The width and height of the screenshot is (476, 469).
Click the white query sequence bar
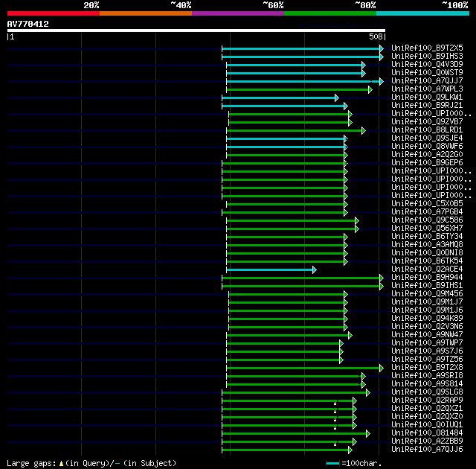[196, 31]
